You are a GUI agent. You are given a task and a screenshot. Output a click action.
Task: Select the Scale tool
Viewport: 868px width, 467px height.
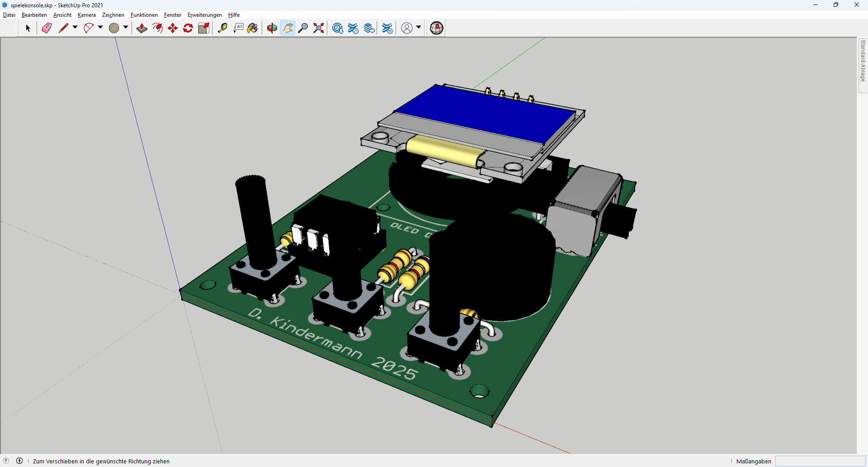pos(204,28)
